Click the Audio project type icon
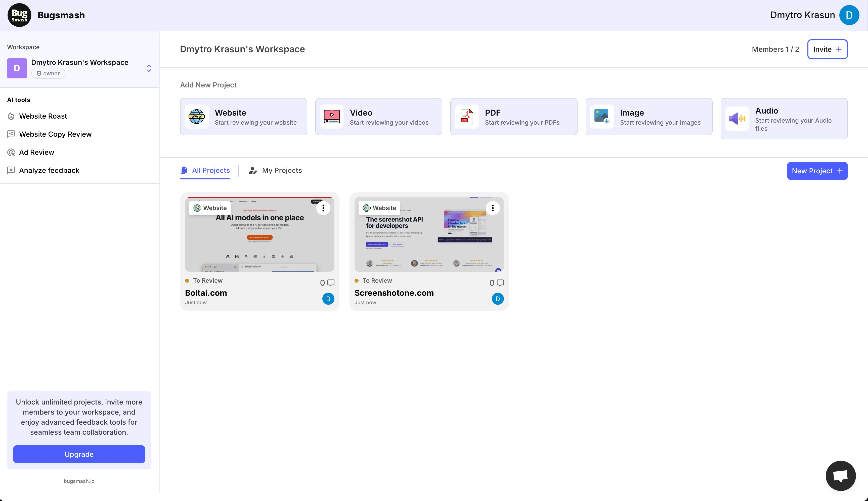The width and height of the screenshot is (868, 501). tap(737, 118)
